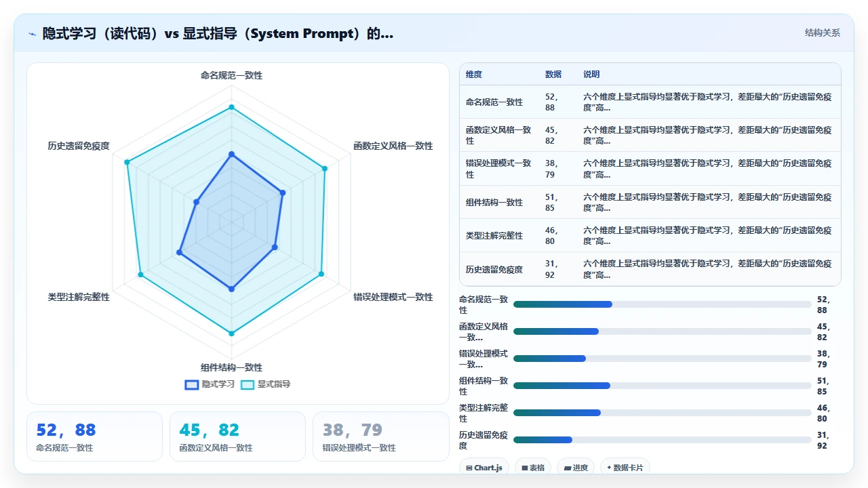868x488 pixels.
Task: Click radar axis label 组件结构一致性
Action: click(231, 367)
